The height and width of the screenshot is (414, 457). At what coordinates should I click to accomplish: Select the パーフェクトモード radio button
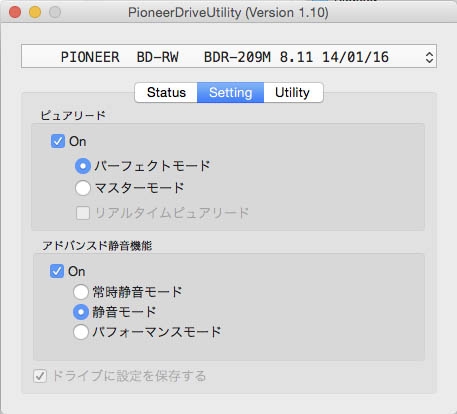tap(83, 166)
